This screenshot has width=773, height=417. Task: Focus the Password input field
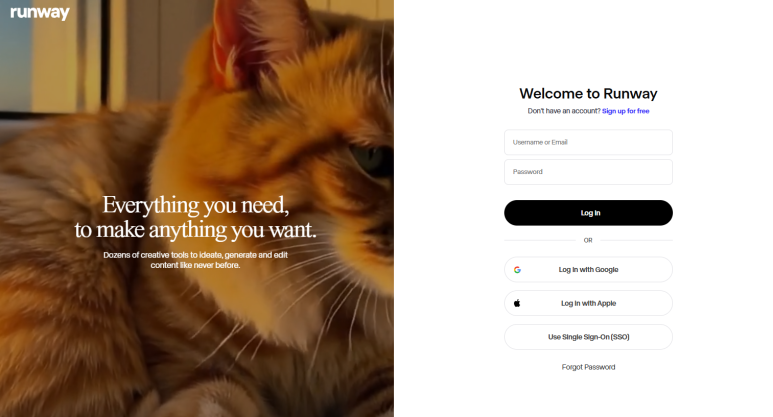(x=588, y=172)
